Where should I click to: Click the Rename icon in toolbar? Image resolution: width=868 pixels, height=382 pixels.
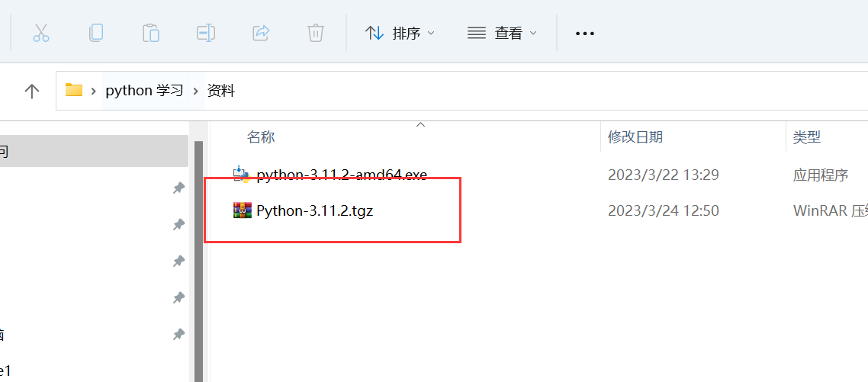tap(205, 33)
